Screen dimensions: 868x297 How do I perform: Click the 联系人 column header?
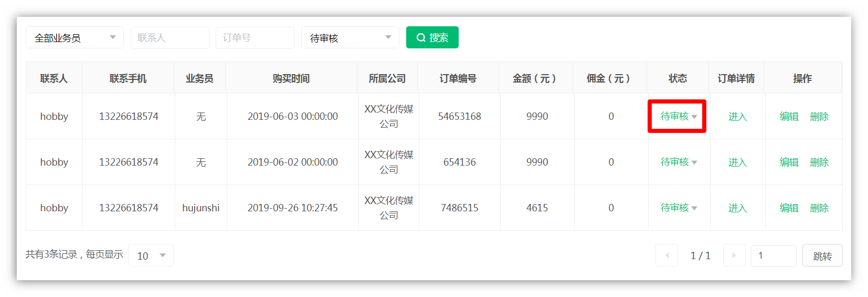point(54,78)
